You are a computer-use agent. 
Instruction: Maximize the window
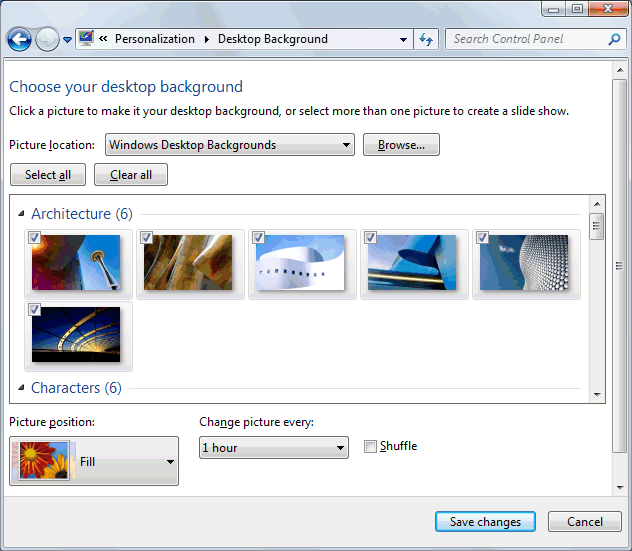coord(577,9)
